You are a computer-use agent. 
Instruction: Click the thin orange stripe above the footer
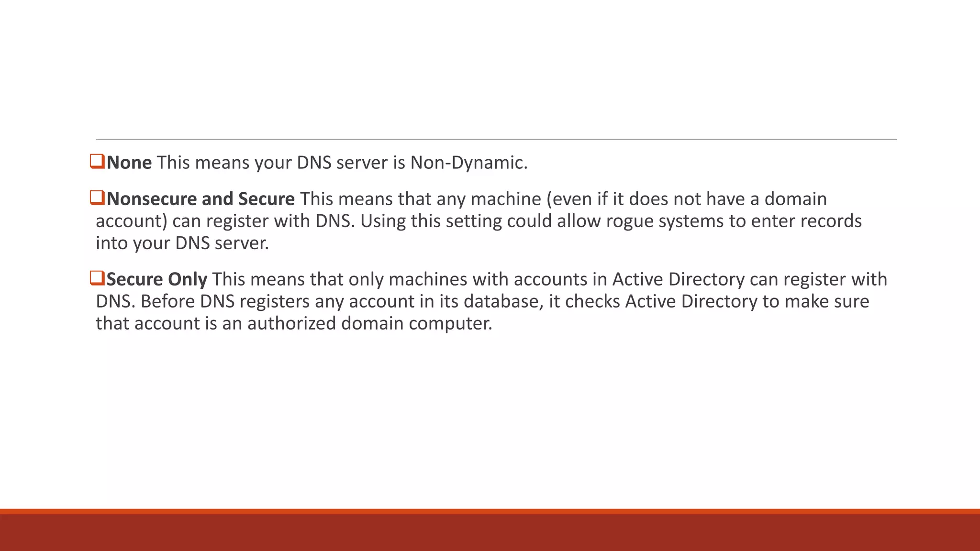click(490, 511)
